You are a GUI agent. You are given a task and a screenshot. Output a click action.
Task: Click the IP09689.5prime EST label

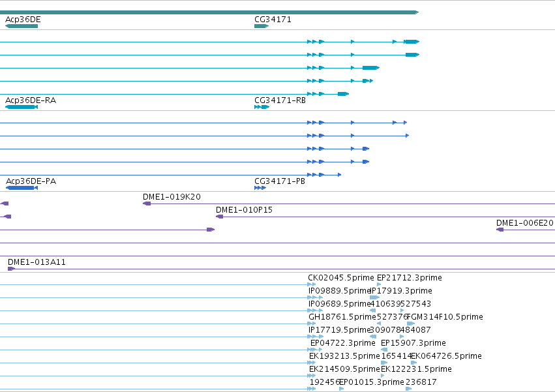(339, 304)
